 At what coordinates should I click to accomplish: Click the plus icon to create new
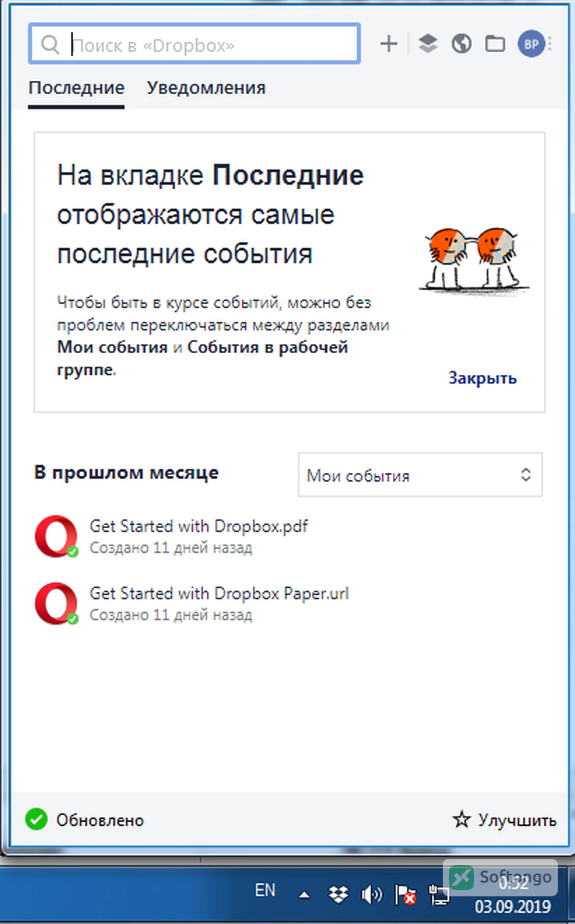click(x=389, y=44)
